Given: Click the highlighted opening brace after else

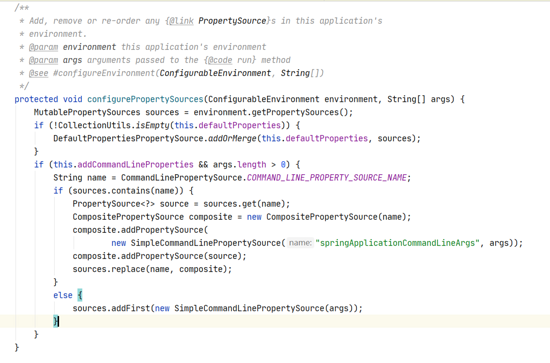Looking at the screenshot, I should coord(80,295).
